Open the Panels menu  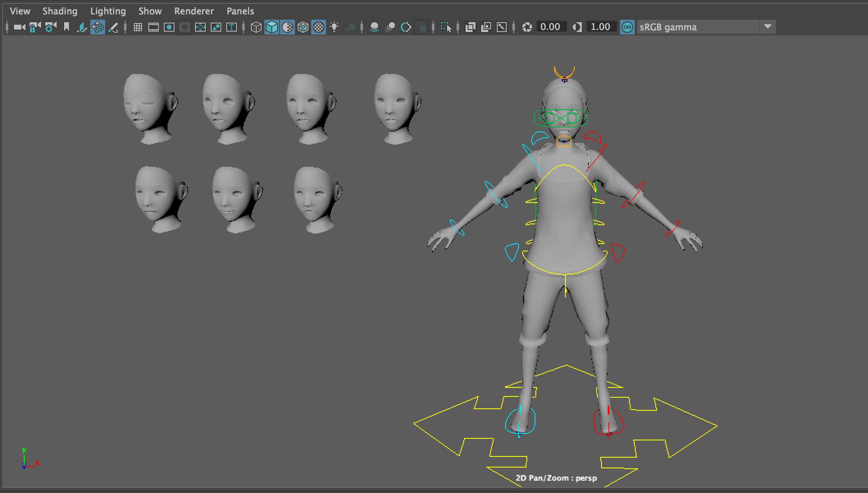click(x=240, y=11)
